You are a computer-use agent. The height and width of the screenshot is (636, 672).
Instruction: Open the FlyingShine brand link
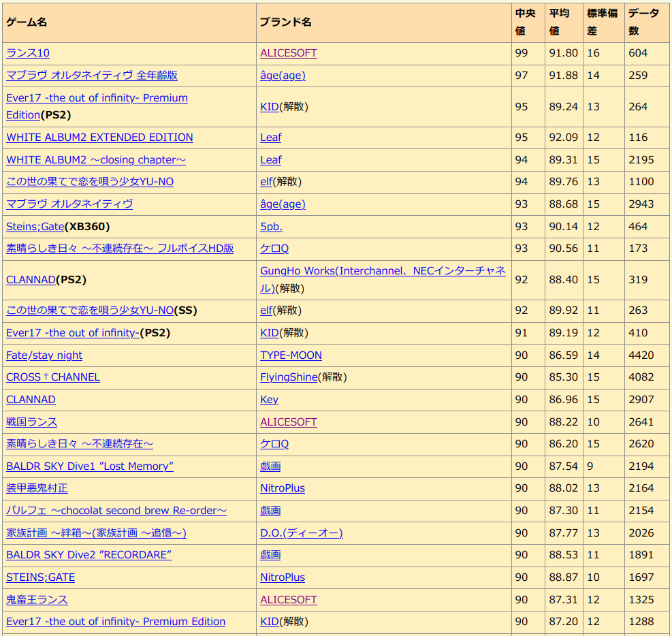tap(289, 377)
